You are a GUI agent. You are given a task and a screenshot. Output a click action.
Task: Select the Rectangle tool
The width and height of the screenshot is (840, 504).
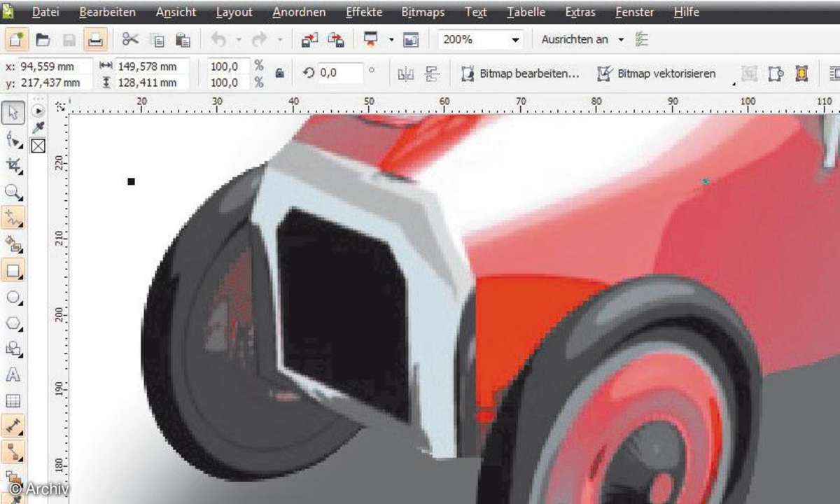14,269
